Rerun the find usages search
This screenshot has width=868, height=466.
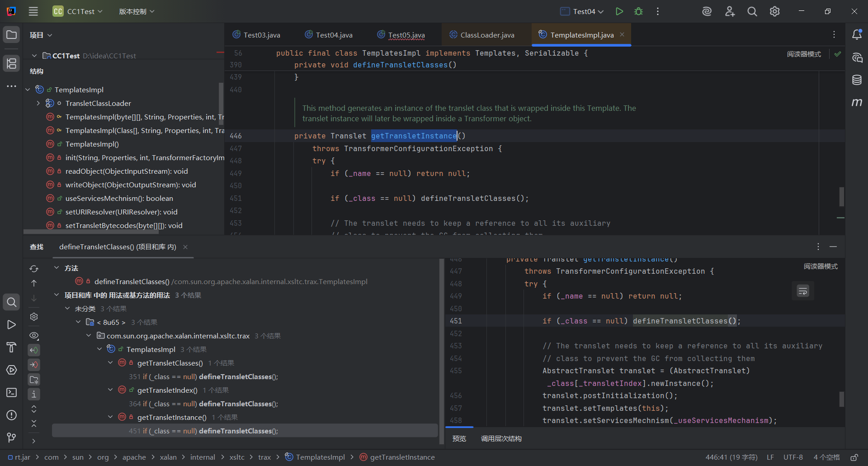pyautogui.click(x=34, y=269)
